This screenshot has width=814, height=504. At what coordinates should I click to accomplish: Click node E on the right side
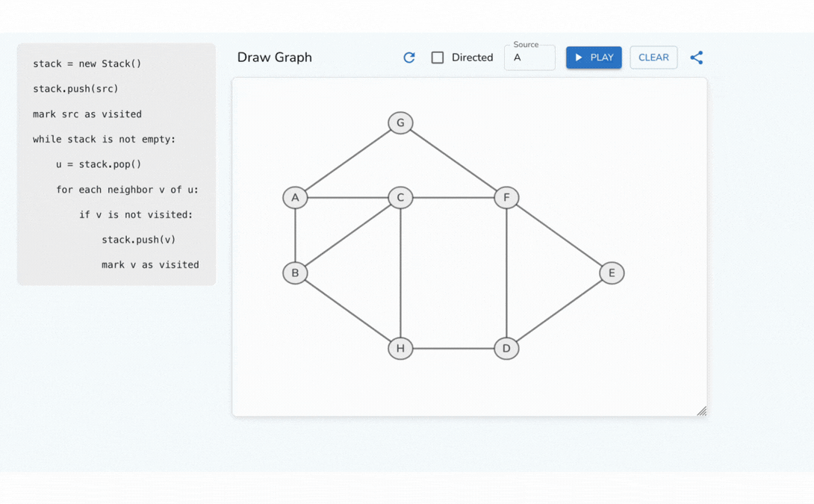pos(612,273)
